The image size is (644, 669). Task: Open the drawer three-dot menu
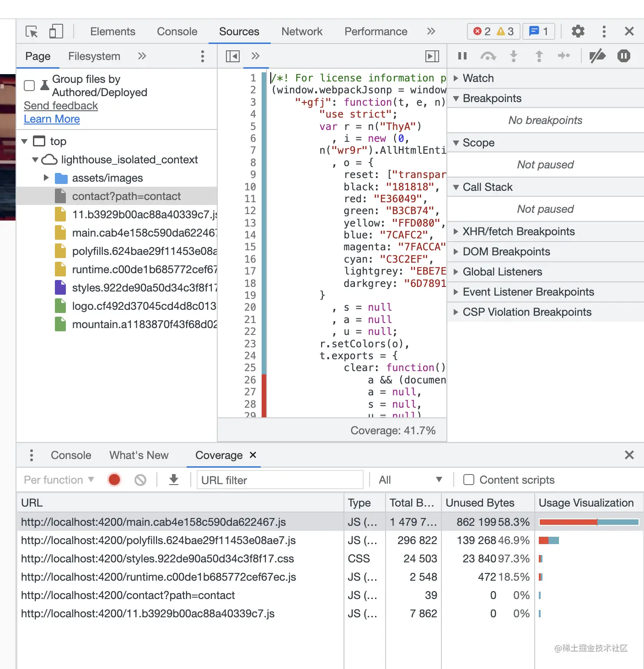click(x=31, y=455)
